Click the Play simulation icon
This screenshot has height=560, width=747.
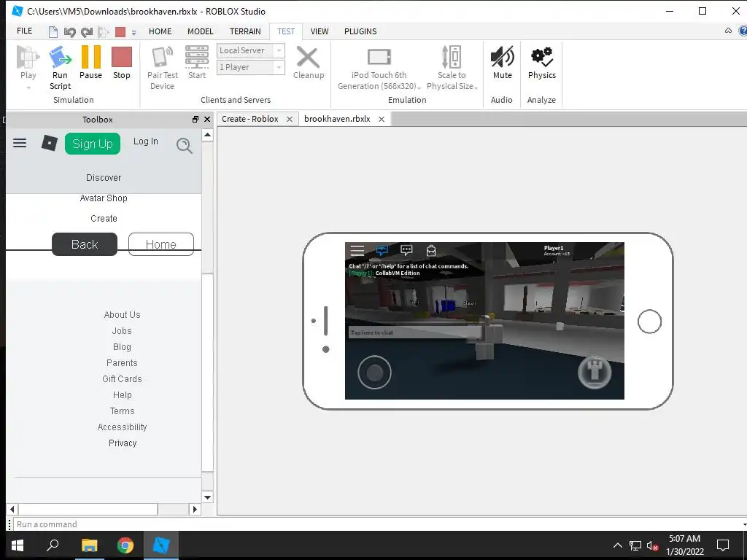pos(28,57)
